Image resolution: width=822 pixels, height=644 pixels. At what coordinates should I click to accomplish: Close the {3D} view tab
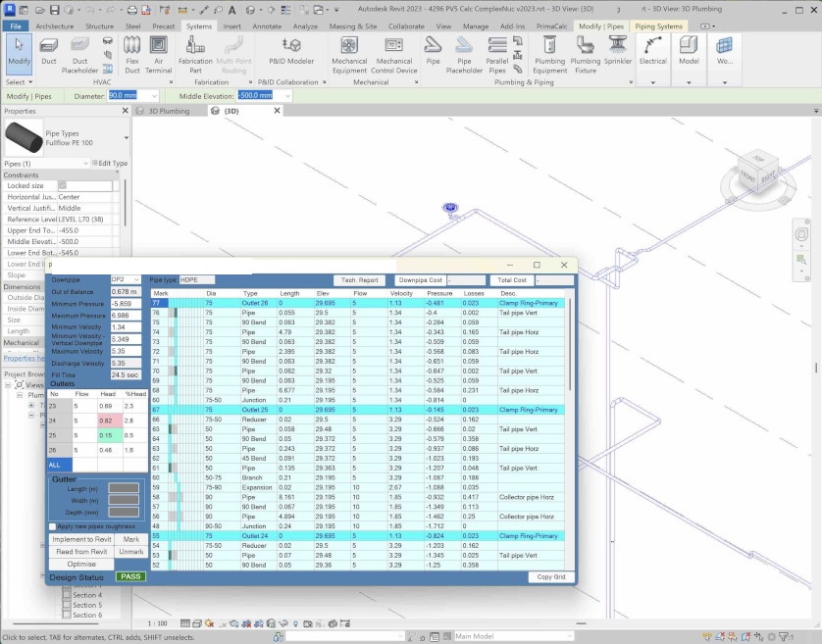[277, 111]
